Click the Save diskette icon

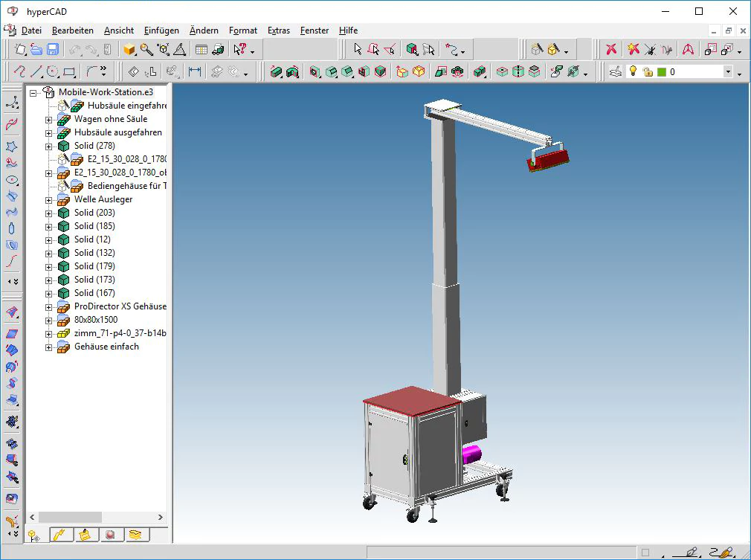pyautogui.click(x=53, y=50)
